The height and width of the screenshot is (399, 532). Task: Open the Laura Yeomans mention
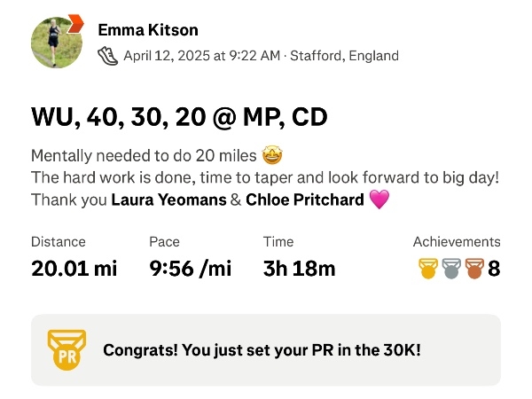click(x=168, y=199)
